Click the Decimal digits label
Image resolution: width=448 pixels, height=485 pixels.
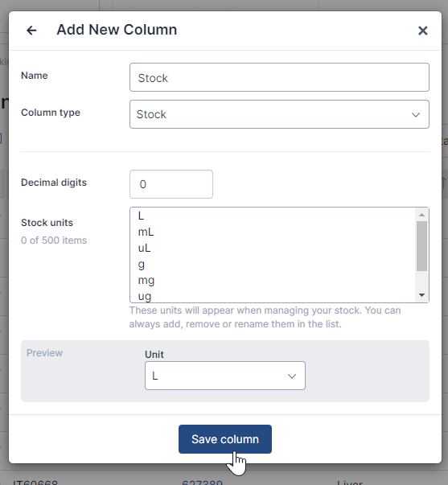coord(54,183)
